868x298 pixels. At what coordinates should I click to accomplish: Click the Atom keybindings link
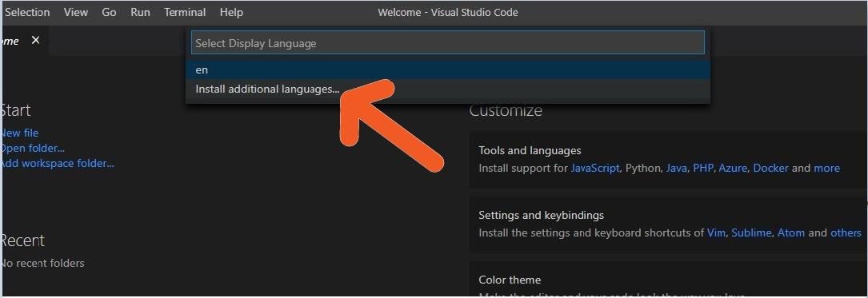pyautogui.click(x=791, y=232)
